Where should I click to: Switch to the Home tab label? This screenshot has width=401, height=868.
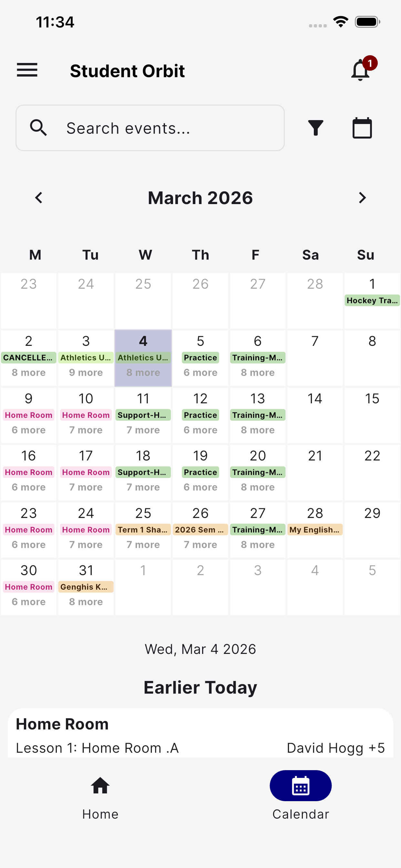(100, 814)
